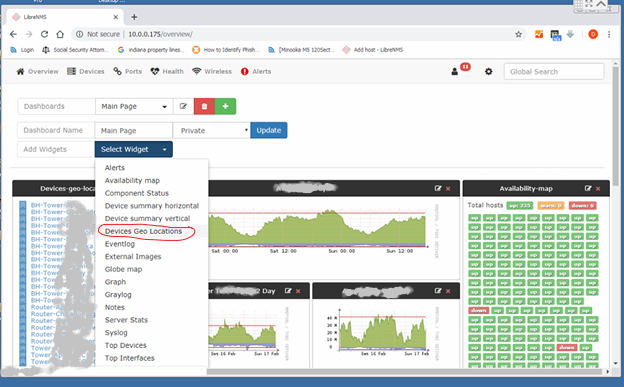The width and height of the screenshot is (624, 387).
Task: Edit the 2 Day graph widget
Action: click(288, 291)
